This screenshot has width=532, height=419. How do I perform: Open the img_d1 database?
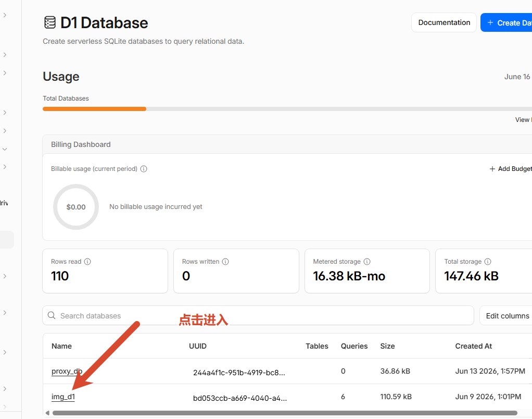pyautogui.click(x=63, y=397)
